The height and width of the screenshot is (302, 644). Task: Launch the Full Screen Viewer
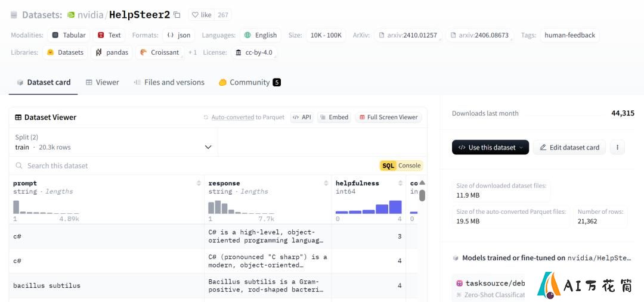click(388, 117)
